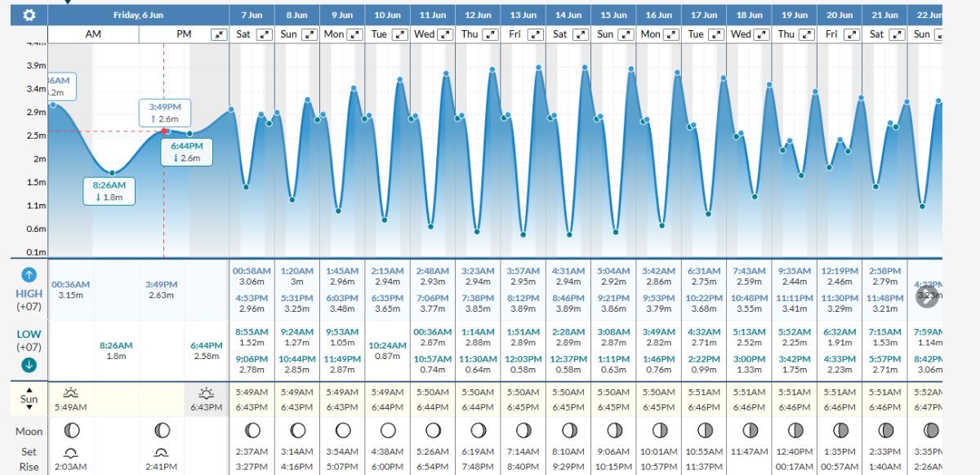Toggle Sun row using the up arrow
980x475 pixels.
(x=29, y=390)
